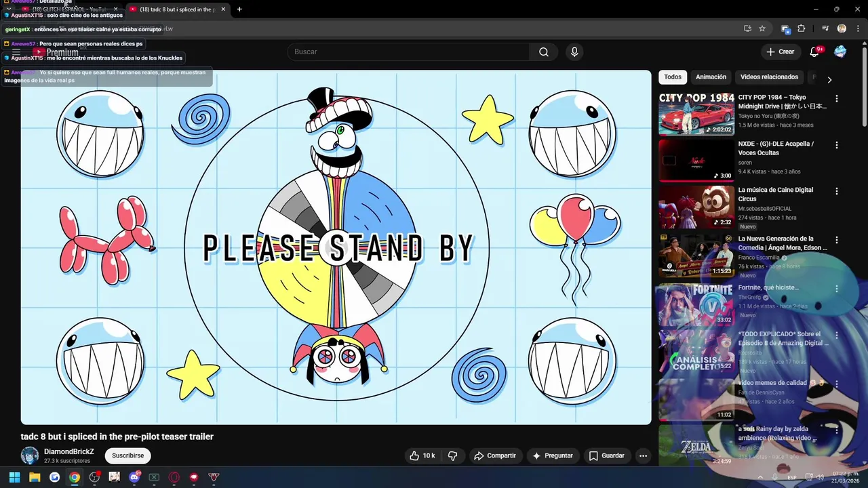The height and width of the screenshot is (488, 868).
Task: Open Chrome from the taskbar
Action: [x=75, y=477]
